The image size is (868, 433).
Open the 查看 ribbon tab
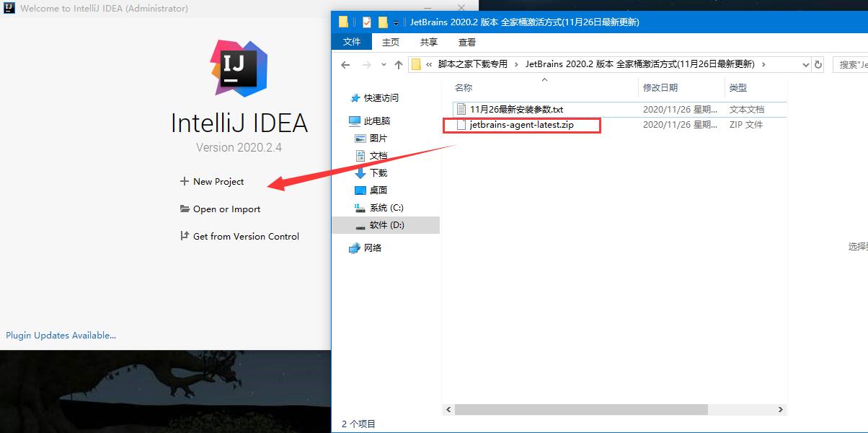point(467,43)
